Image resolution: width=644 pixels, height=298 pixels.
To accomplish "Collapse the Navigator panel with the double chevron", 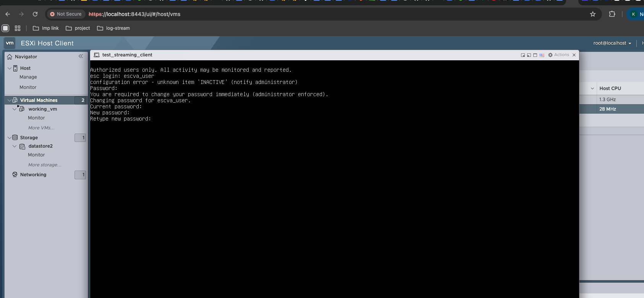I will tap(81, 56).
